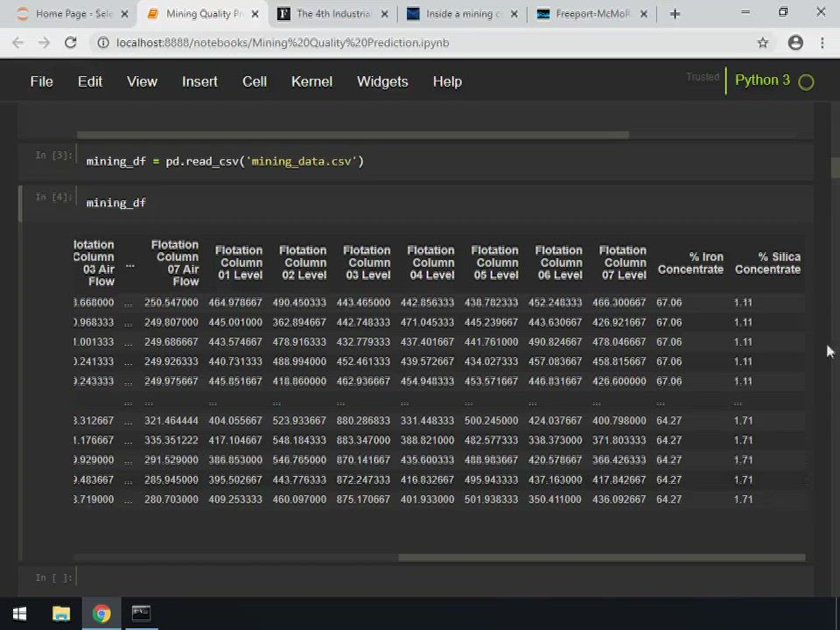Click the % Iron Concentrate column header
The width and height of the screenshot is (840, 630).
point(690,263)
